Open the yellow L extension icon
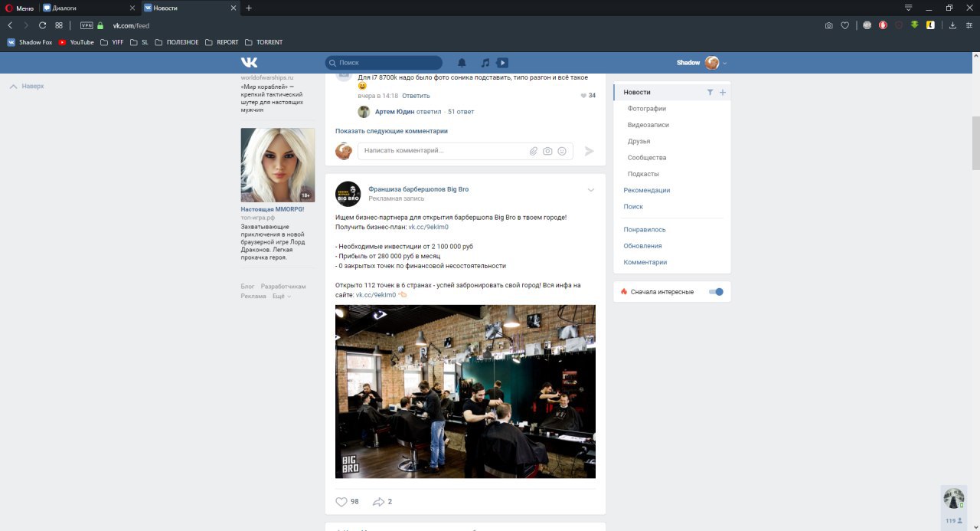 (930, 25)
